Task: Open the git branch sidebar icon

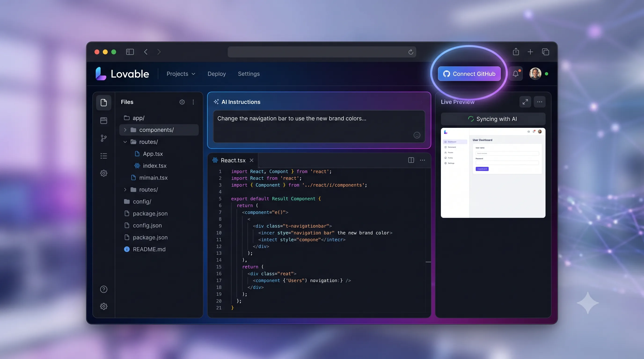Action: tap(103, 138)
